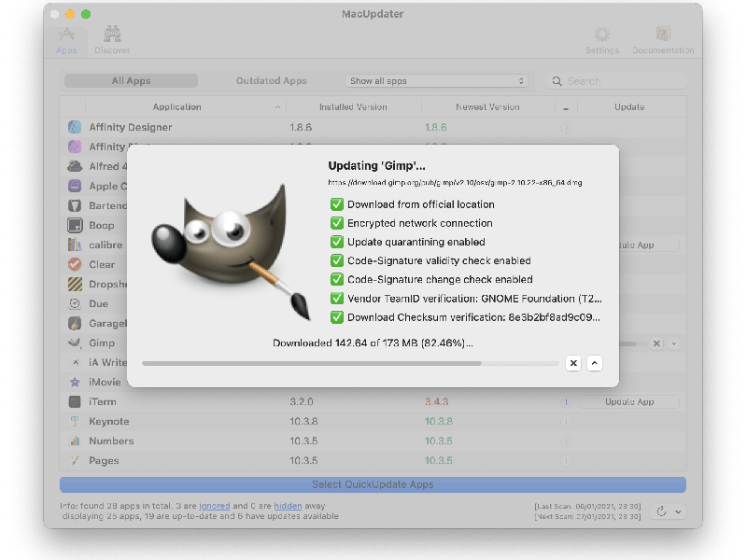This screenshot has width=747, height=560.
Task: Expand Gimp row update options chevron
Action: pos(673,343)
